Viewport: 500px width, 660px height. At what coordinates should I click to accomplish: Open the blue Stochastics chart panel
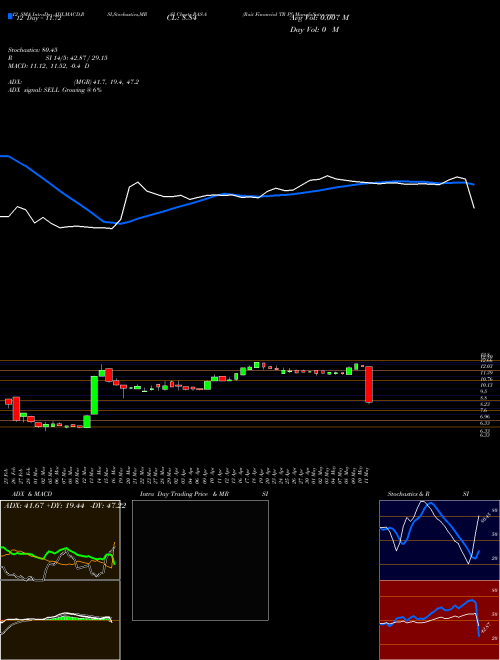(x=439, y=540)
